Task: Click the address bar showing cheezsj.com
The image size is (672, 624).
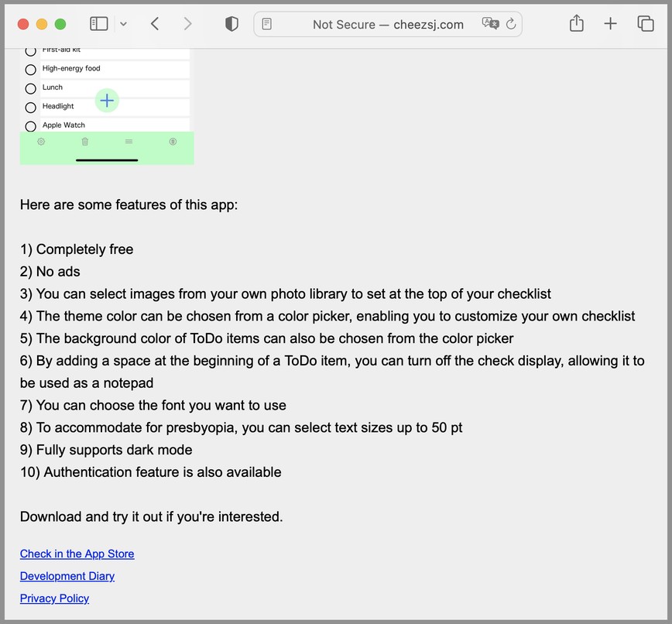Action: tap(387, 24)
